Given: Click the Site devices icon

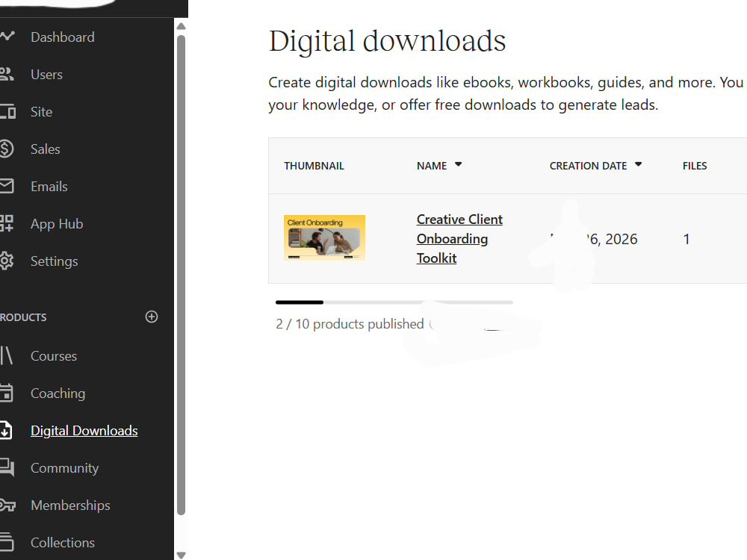Looking at the screenshot, I should [x=7, y=111].
